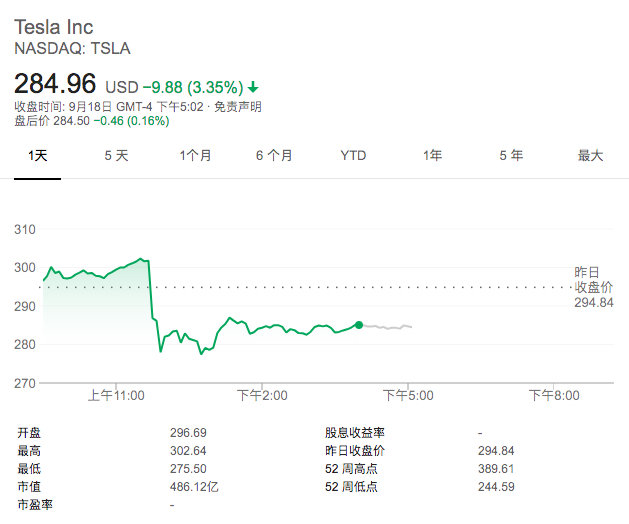Click the 下午2:00 axis label
The height and width of the screenshot is (524, 629).
click(262, 396)
